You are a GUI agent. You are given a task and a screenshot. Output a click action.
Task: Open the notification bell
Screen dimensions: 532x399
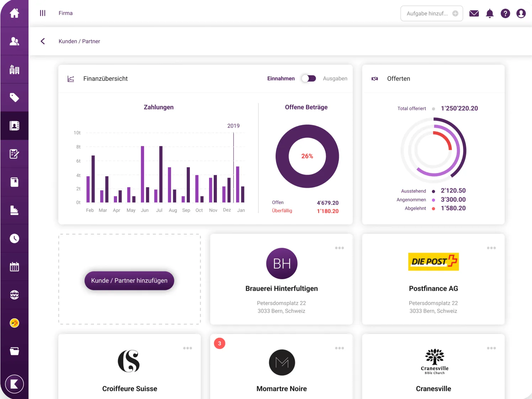(490, 14)
